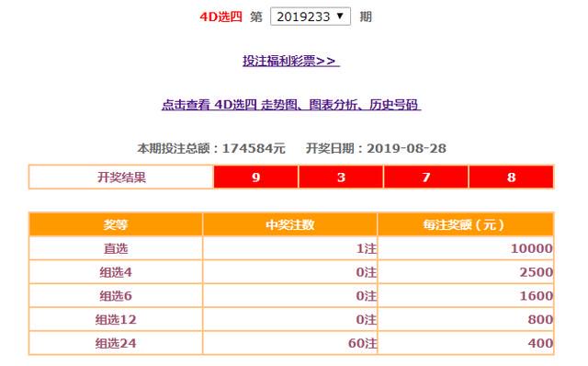Viewport: 588px width, 366px height.
Task: Click the red 4D选四 title text
Action: coord(220,17)
